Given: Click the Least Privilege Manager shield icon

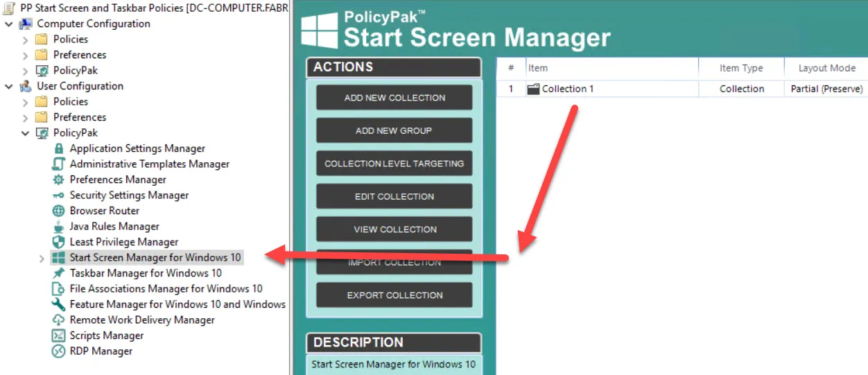Looking at the screenshot, I should pyautogui.click(x=59, y=242).
